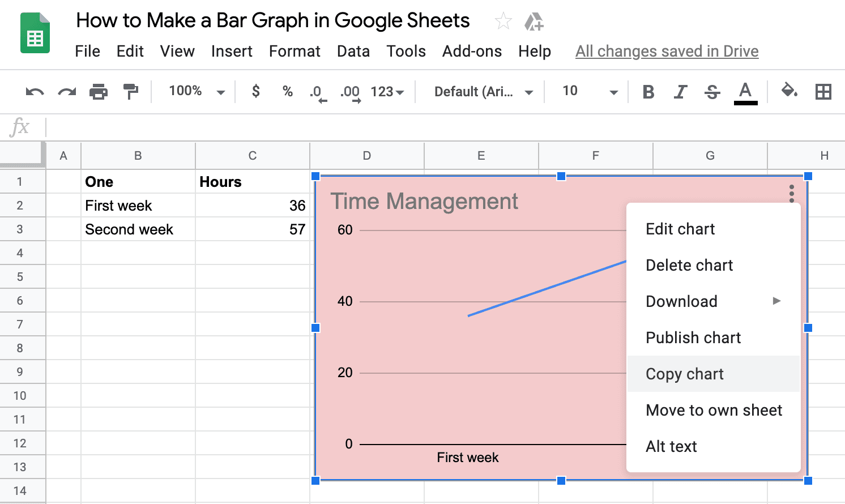Click the Print icon
845x504 pixels.
[x=99, y=91]
